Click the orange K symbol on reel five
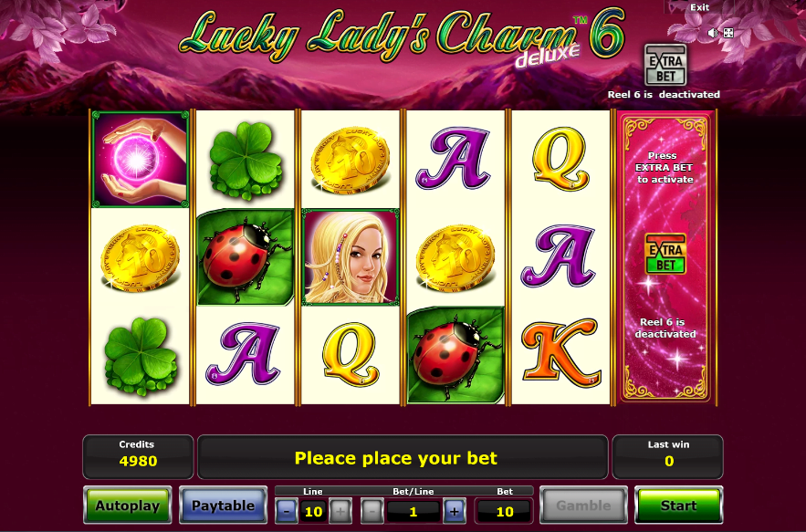Image resolution: width=806 pixels, height=532 pixels. pos(560,353)
